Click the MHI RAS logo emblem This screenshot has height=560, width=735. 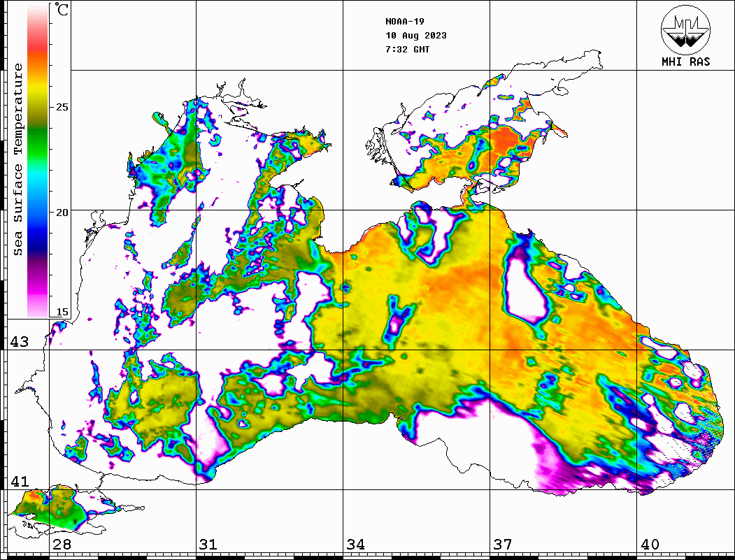(x=685, y=29)
